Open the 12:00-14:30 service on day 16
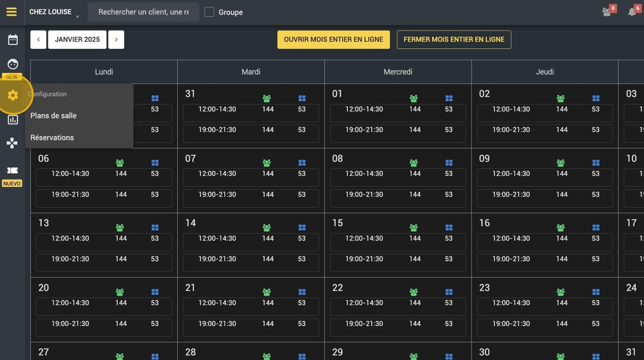 tap(545, 242)
